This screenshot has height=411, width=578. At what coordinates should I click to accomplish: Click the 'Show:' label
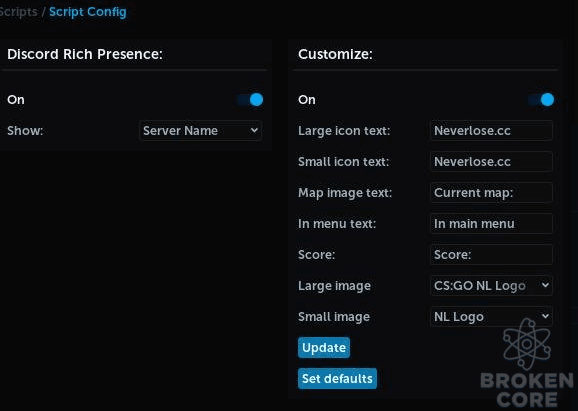25,130
